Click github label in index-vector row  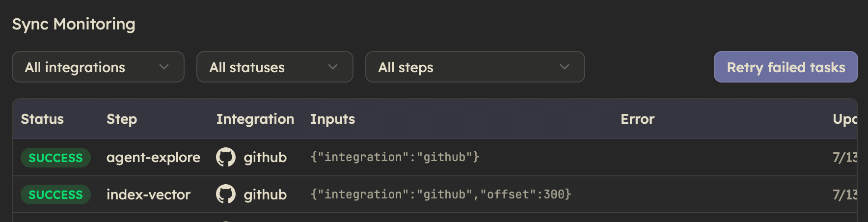(265, 195)
